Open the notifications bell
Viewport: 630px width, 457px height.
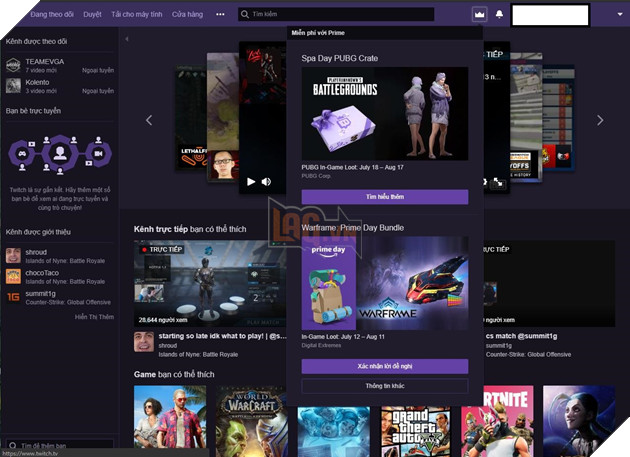[x=499, y=14]
